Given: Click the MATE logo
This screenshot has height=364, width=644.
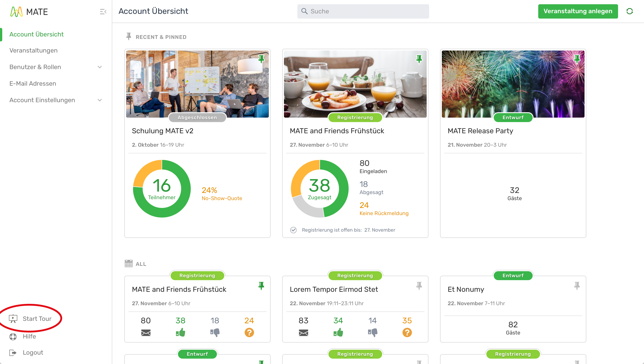Looking at the screenshot, I should tap(29, 12).
